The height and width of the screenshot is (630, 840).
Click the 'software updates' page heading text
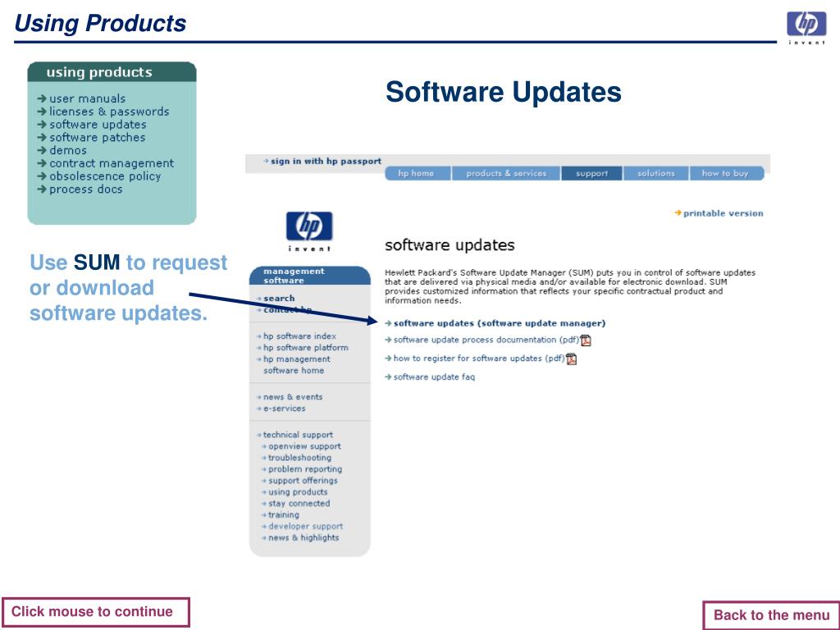[x=450, y=244]
